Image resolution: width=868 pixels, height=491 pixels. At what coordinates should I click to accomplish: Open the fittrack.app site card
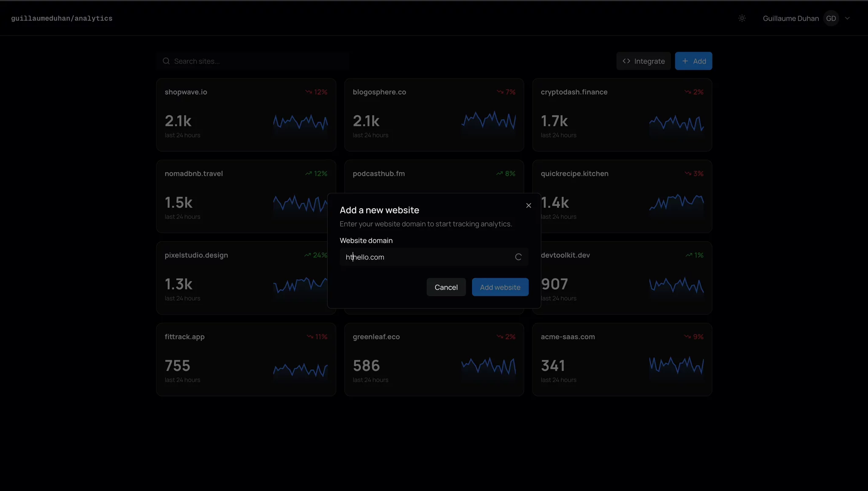[x=246, y=360]
